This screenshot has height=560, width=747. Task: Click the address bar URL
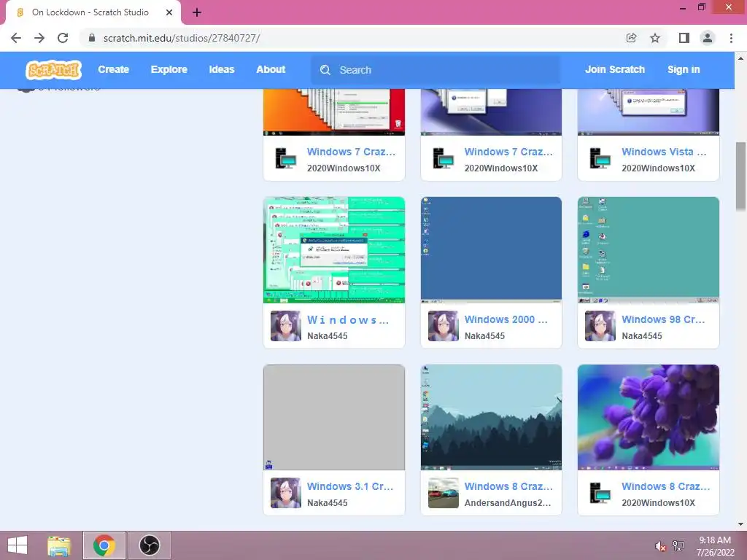pyautogui.click(x=182, y=38)
